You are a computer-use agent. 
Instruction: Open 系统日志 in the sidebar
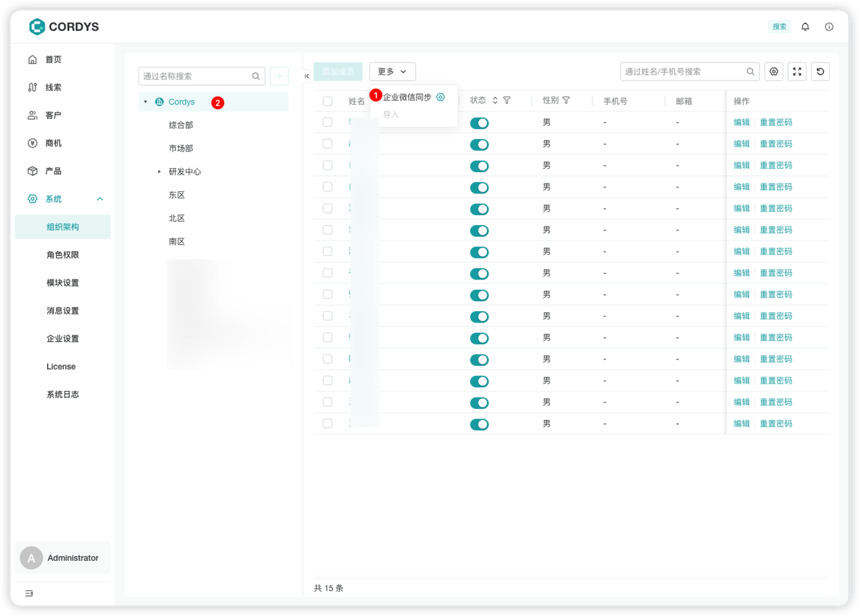[62, 394]
